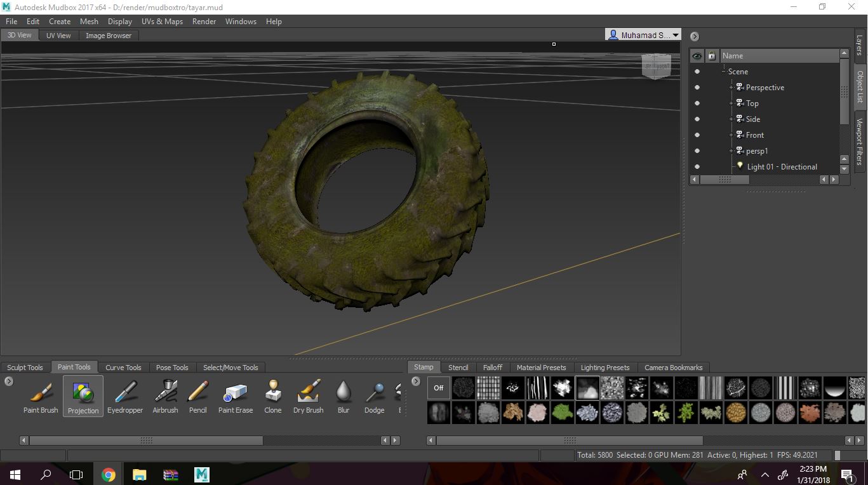Expand the persp1 camera node
The height and width of the screenshot is (485, 868).
click(732, 151)
